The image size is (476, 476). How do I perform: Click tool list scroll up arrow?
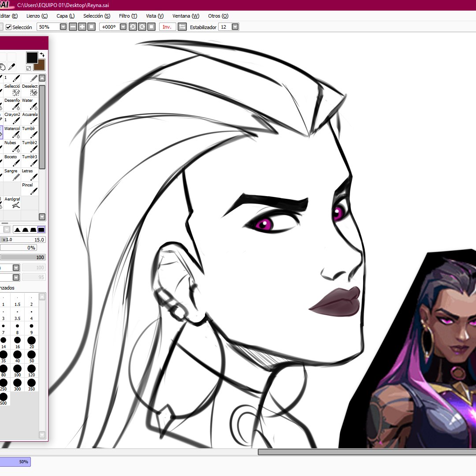point(42,78)
